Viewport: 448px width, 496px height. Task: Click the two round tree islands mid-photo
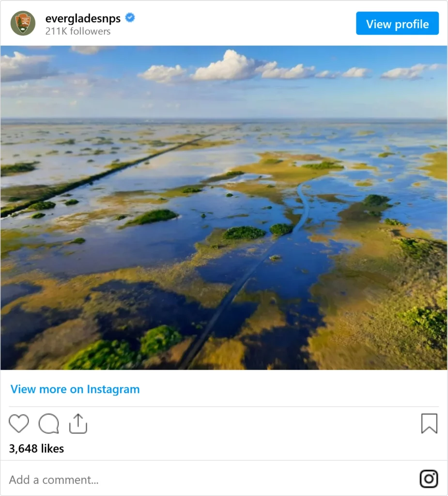[x=257, y=232]
